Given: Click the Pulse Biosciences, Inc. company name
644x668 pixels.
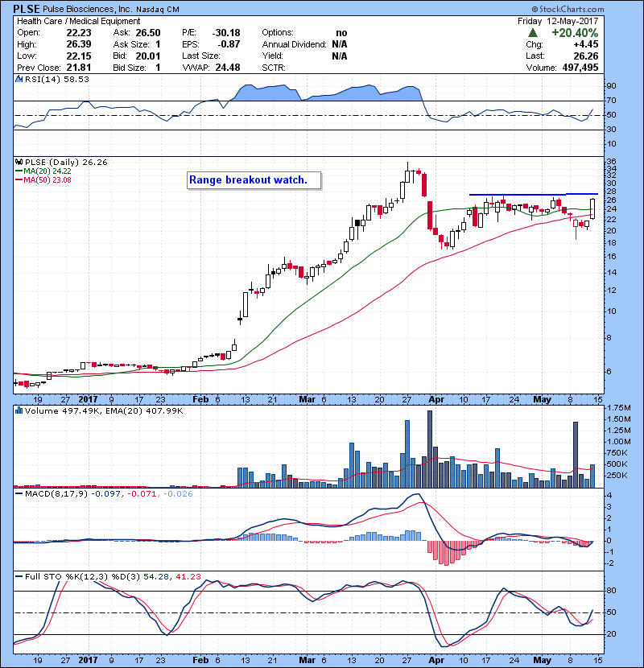Looking at the screenshot, I should [89, 9].
